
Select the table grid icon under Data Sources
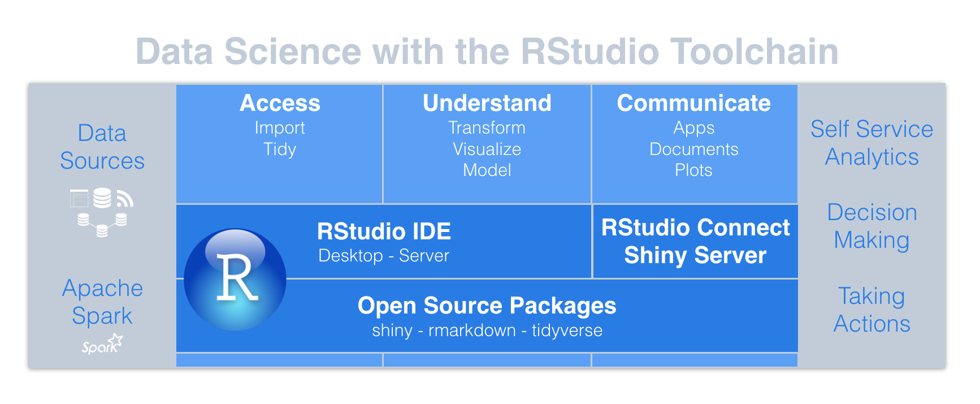coord(79,199)
